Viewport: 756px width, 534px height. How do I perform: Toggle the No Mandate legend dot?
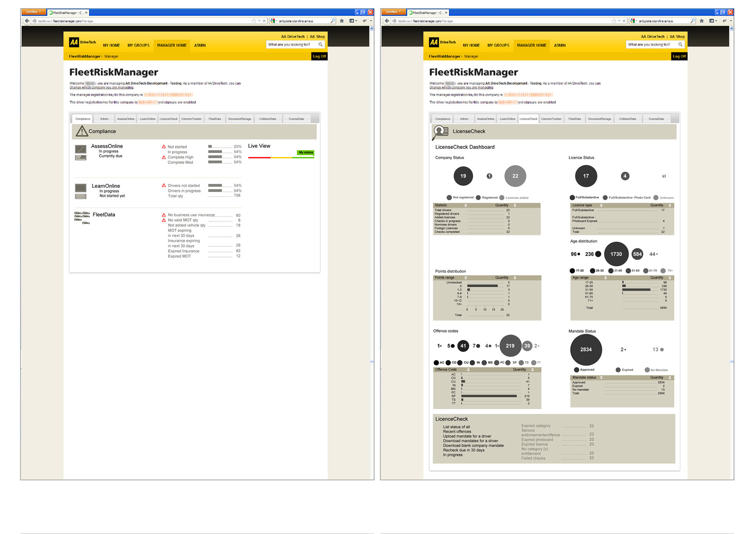click(647, 370)
